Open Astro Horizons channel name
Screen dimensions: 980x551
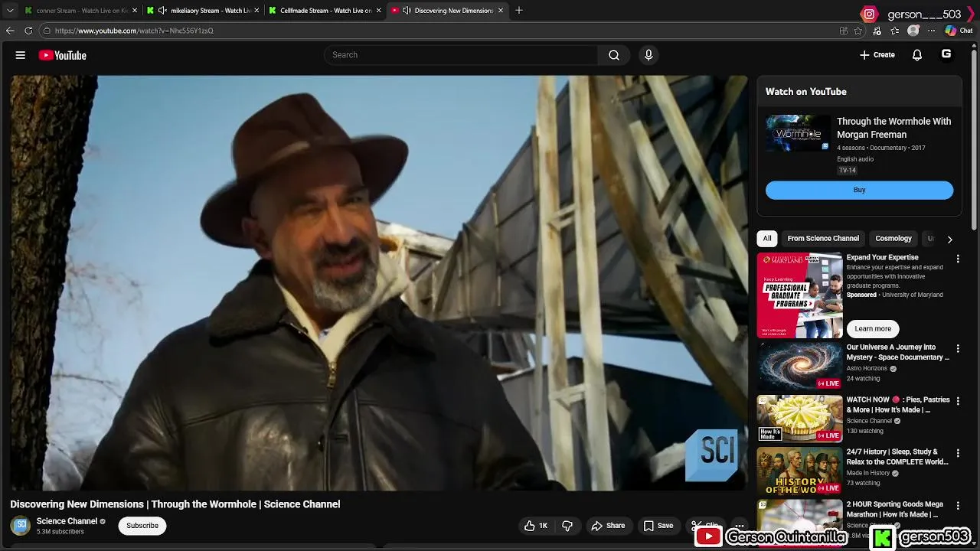point(867,368)
